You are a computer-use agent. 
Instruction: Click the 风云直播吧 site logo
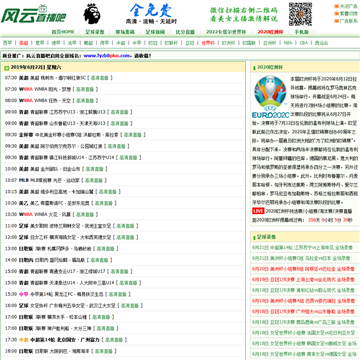click(x=33, y=15)
